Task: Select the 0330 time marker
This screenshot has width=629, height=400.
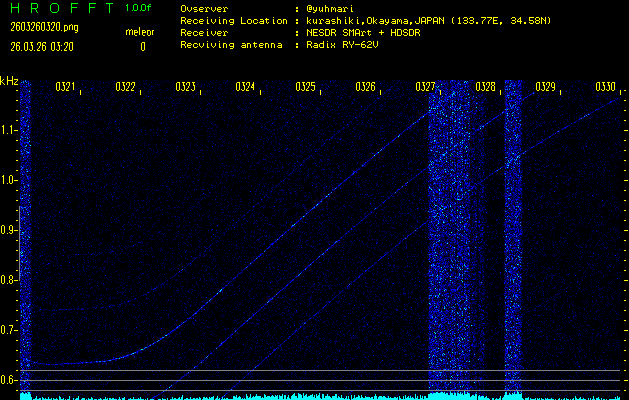Action: tap(606, 88)
